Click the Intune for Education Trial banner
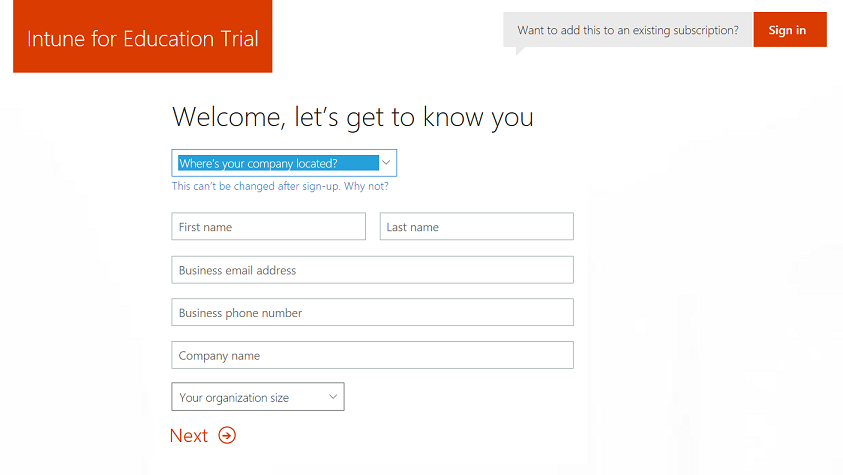 142,40
